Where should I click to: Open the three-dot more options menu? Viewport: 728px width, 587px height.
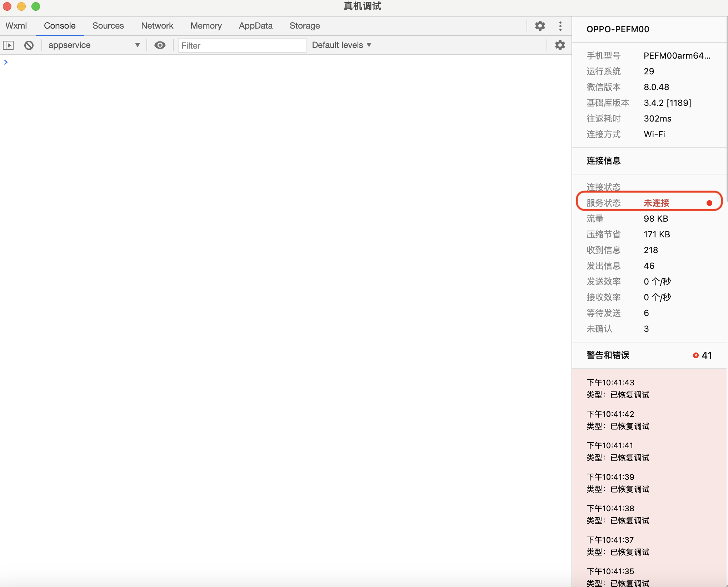(560, 26)
